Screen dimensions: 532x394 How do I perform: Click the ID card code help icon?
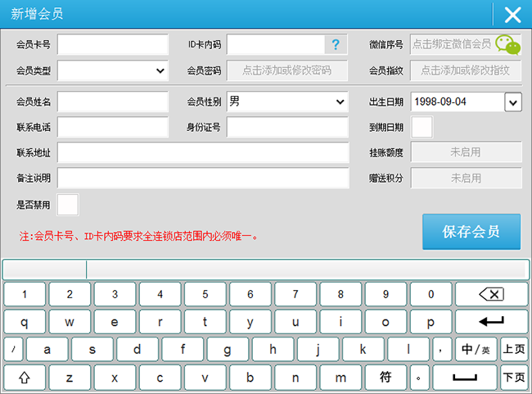tap(335, 44)
